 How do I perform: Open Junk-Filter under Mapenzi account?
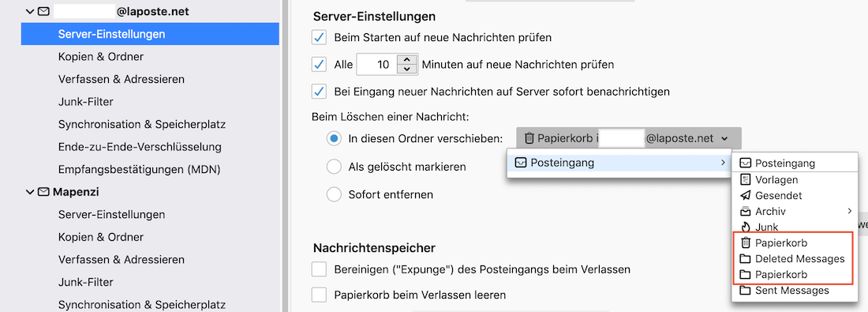(x=85, y=282)
